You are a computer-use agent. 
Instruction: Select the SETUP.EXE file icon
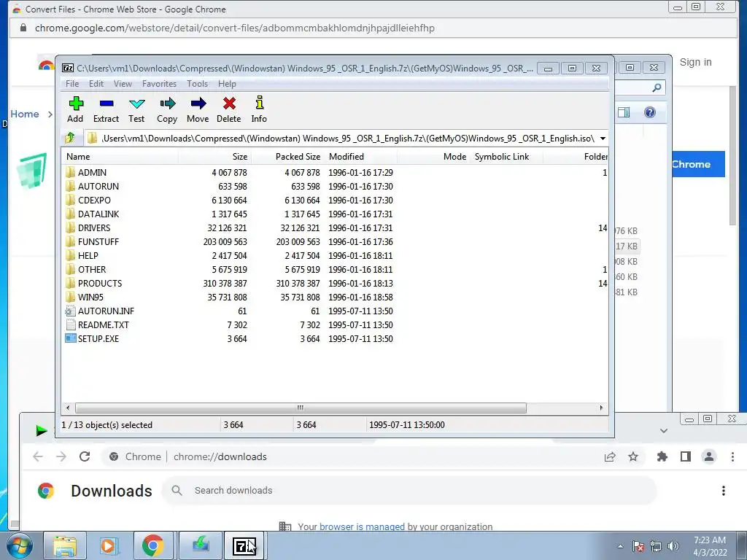(71, 338)
